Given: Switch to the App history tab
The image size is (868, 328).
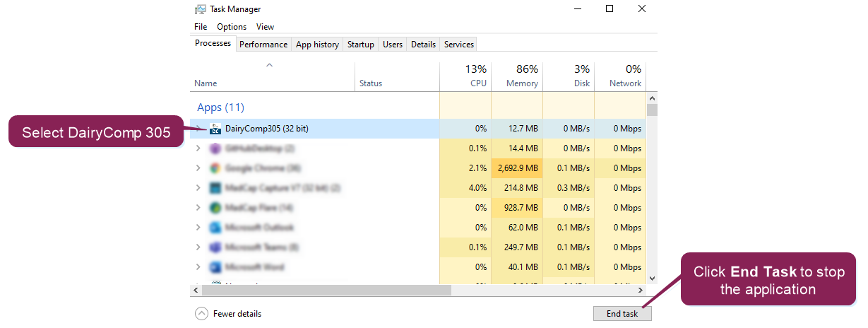Looking at the screenshot, I should pos(317,45).
